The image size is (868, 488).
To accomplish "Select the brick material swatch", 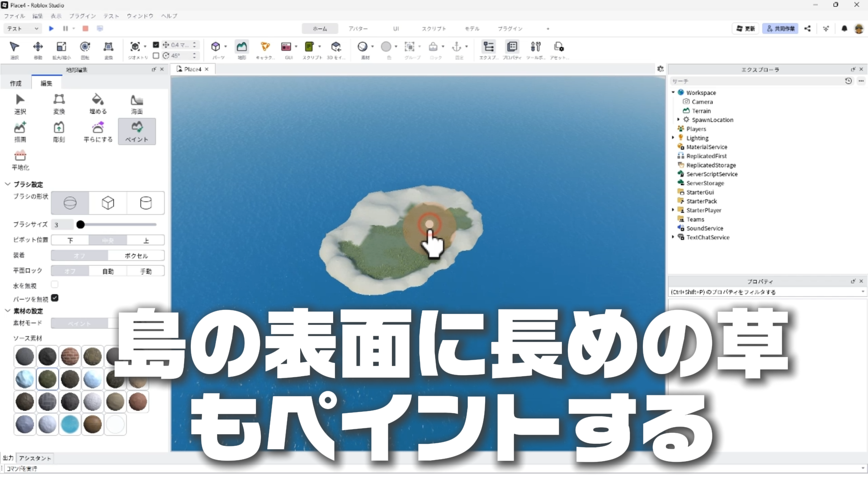I will (70, 357).
